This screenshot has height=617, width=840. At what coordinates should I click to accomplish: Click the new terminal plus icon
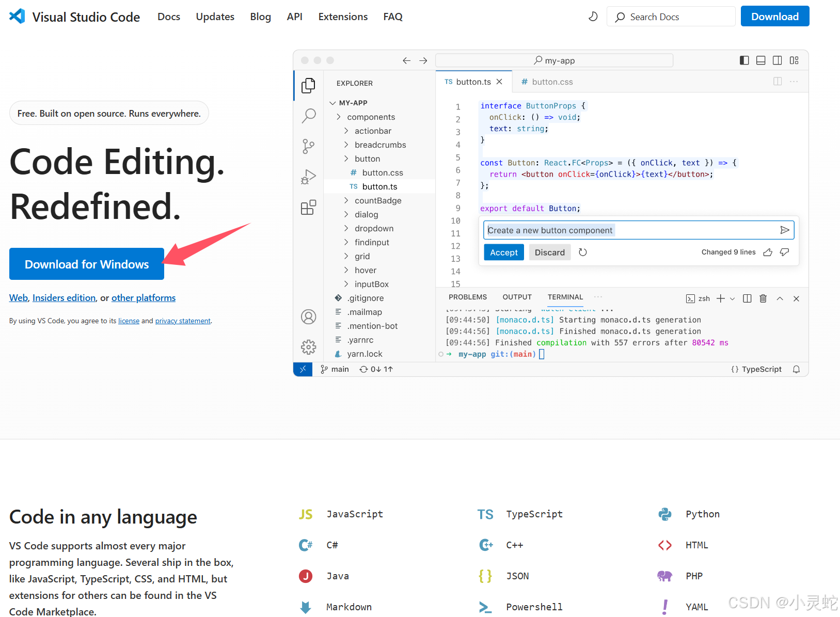click(721, 298)
